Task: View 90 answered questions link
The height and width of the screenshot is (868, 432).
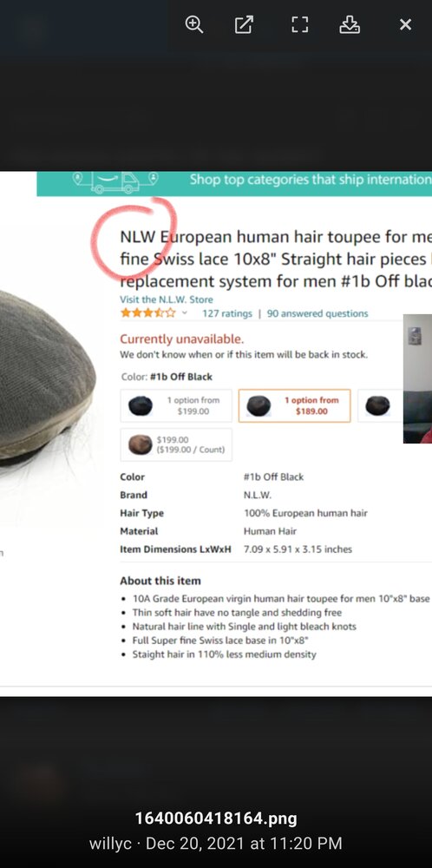Action: coord(317,313)
